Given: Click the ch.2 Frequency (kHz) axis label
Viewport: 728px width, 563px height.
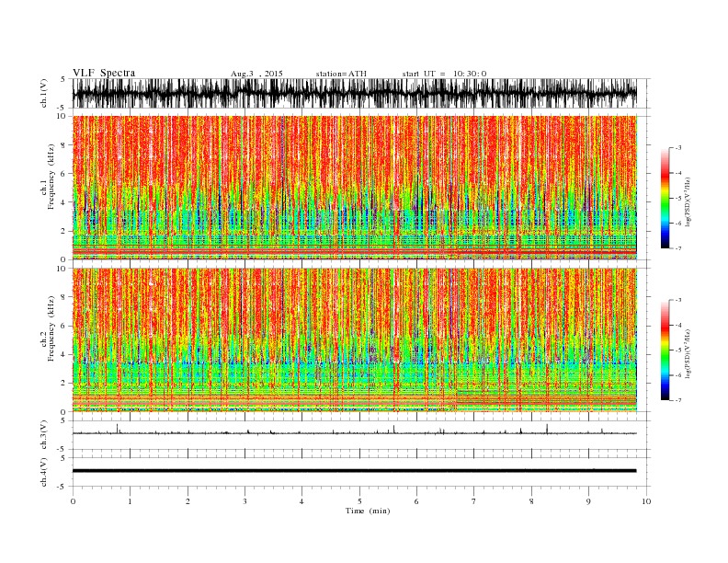Looking at the screenshot, I should [x=48, y=339].
